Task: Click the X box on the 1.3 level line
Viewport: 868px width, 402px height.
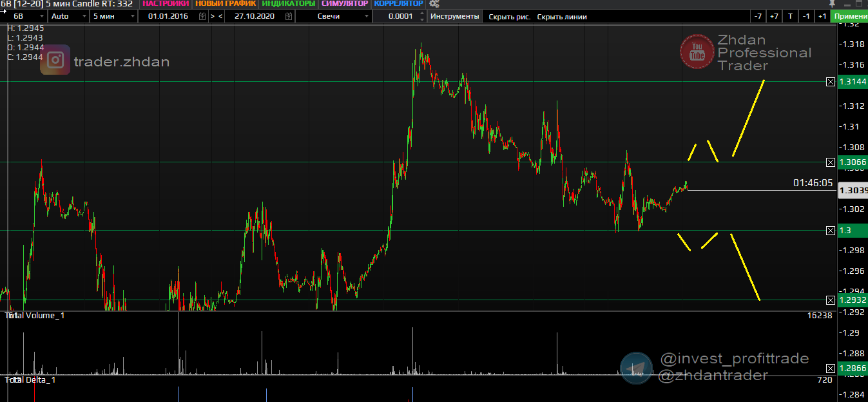Action: tap(830, 231)
